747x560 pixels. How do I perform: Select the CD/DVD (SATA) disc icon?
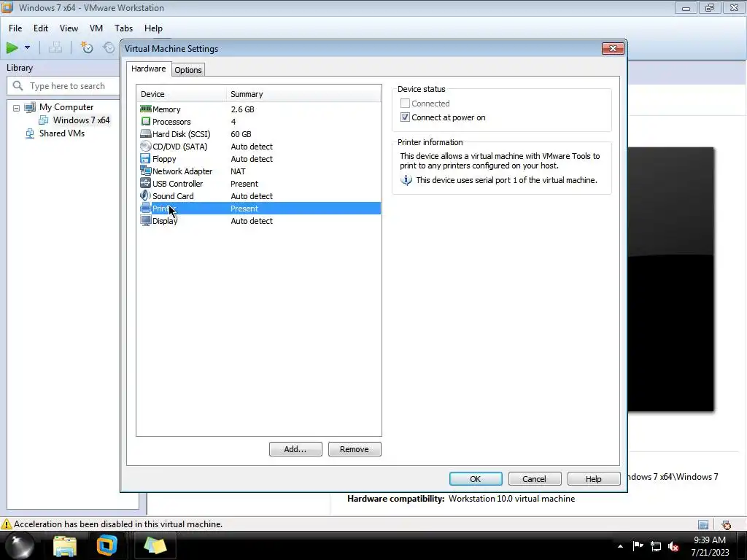pyautogui.click(x=145, y=146)
